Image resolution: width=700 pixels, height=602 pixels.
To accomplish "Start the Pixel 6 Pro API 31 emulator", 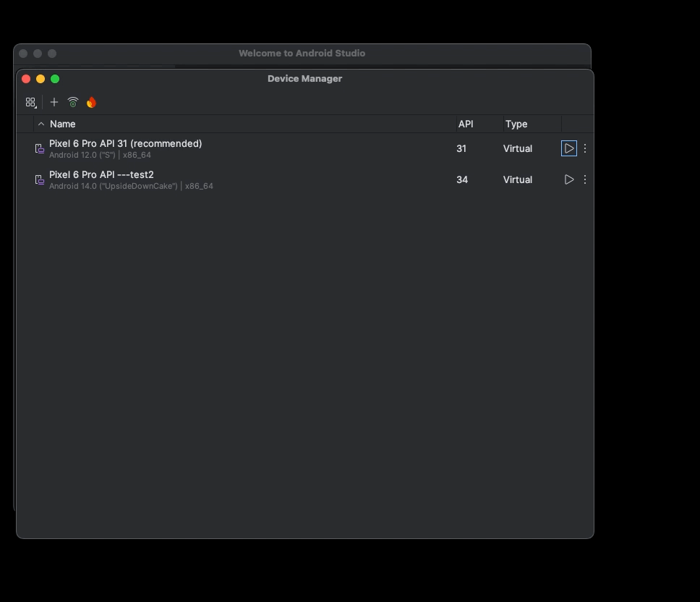I will click(569, 148).
